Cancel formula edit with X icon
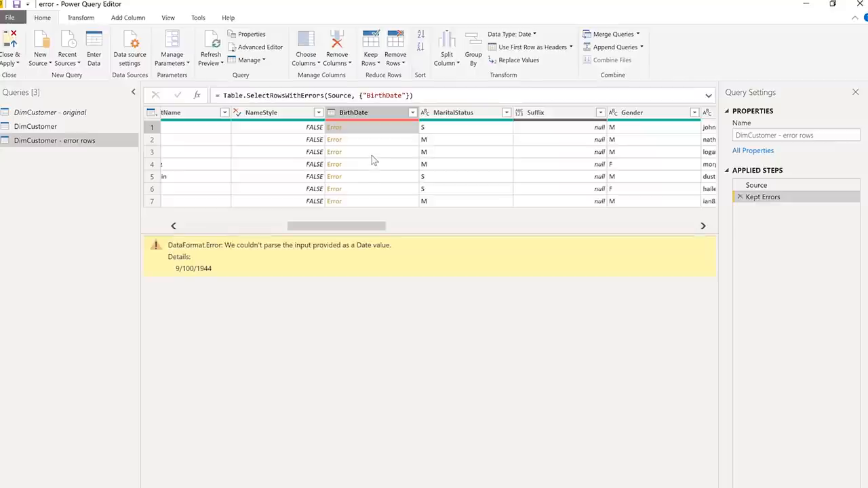 pos(155,96)
